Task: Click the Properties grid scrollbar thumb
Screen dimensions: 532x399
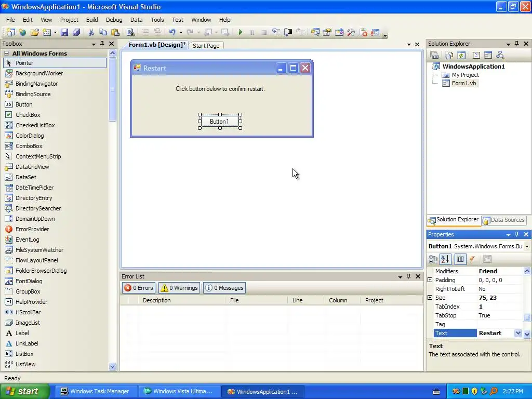Action: (527, 317)
